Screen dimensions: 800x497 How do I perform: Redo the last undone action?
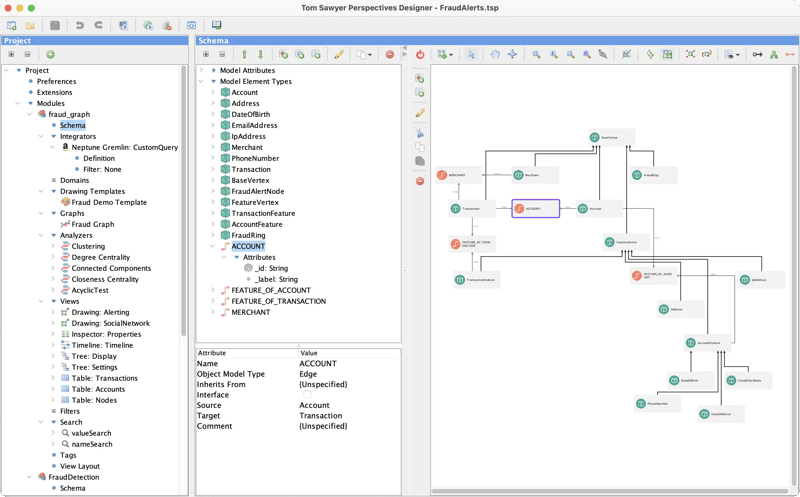tap(98, 25)
